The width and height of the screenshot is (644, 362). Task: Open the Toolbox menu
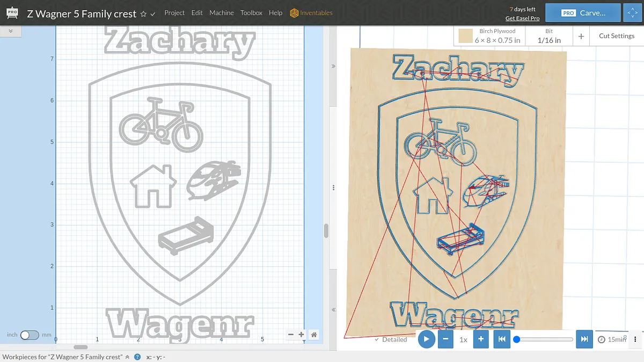251,13
